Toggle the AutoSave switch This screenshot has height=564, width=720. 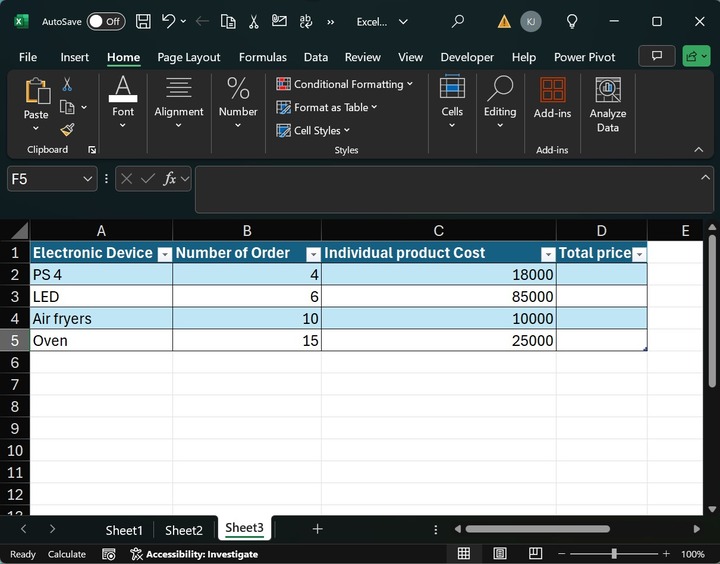105,21
